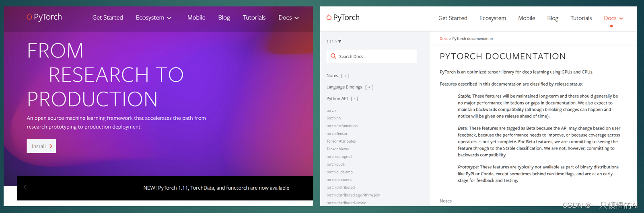
Task: Open the torch.nn.functional sidebar entry
Action: point(342,126)
